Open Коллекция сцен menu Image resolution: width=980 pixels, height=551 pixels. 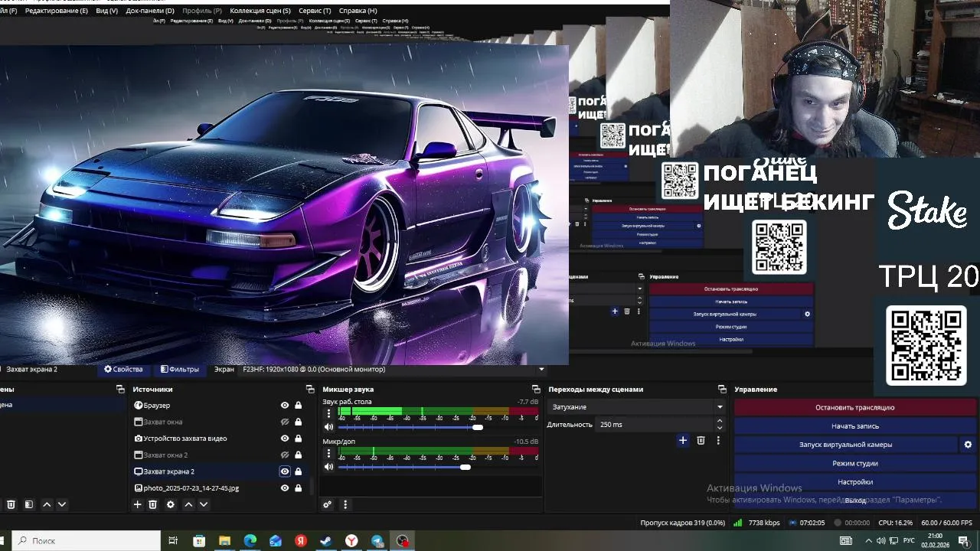point(260,11)
